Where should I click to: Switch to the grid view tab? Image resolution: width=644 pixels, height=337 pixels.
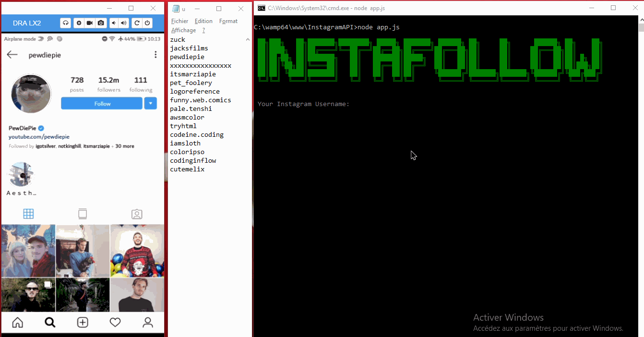pos(28,214)
